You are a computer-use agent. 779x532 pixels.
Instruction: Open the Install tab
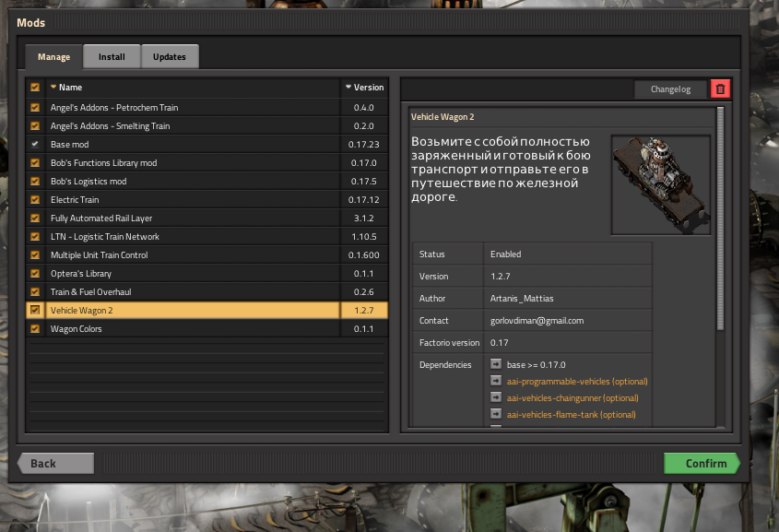tap(112, 56)
